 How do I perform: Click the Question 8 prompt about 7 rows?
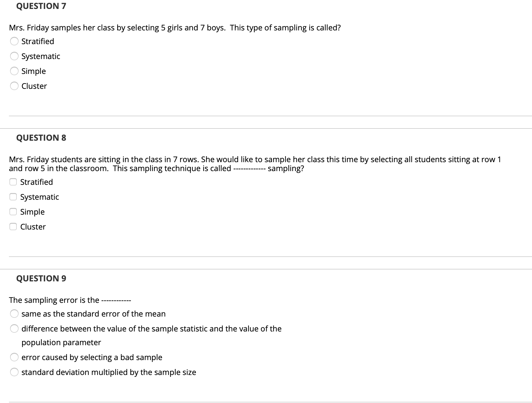255,164
